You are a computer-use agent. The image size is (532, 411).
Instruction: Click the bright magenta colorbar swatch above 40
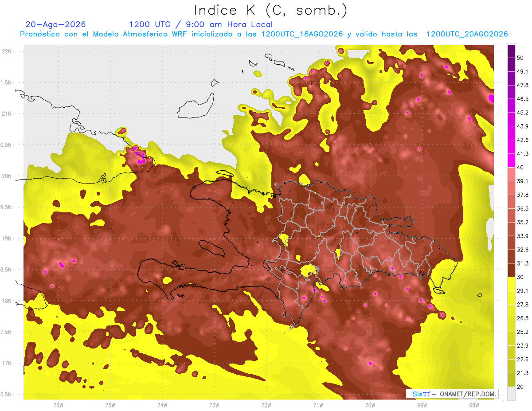click(511, 161)
